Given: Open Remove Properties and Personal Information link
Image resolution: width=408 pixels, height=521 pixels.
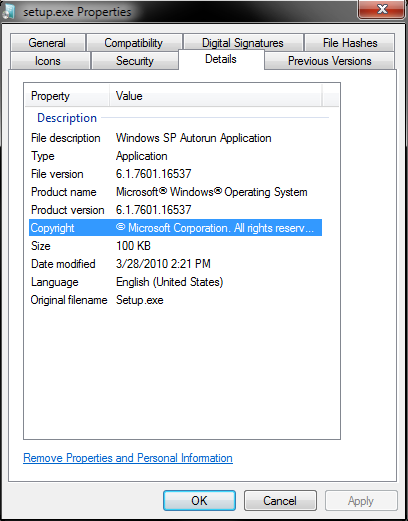Looking at the screenshot, I should pos(128,458).
